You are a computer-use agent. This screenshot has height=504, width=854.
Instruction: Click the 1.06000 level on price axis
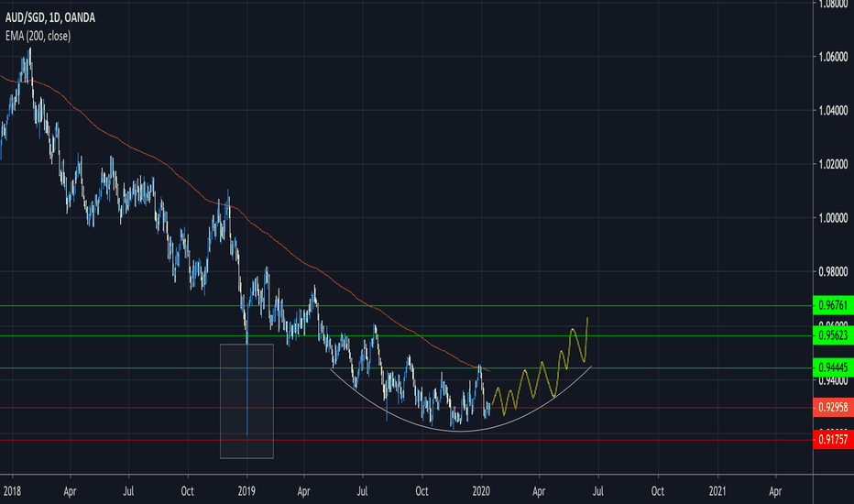pyautogui.click(x=832, y=57)
